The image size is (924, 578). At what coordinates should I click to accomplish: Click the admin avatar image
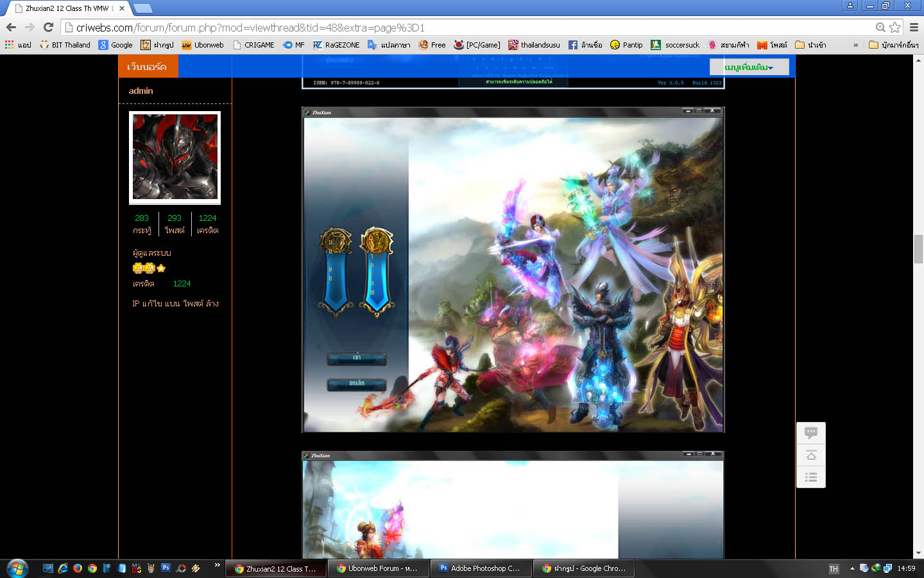click(x=175, y=157)
